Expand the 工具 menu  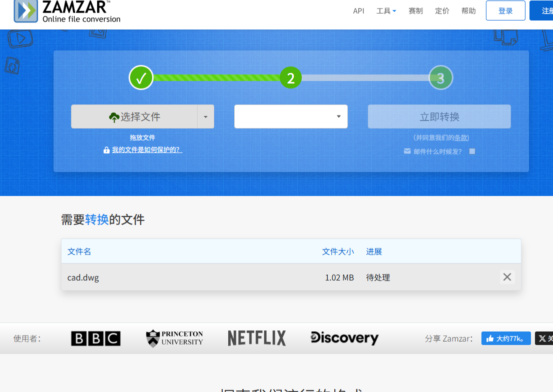pyautogui.click(x=386, y=10)
